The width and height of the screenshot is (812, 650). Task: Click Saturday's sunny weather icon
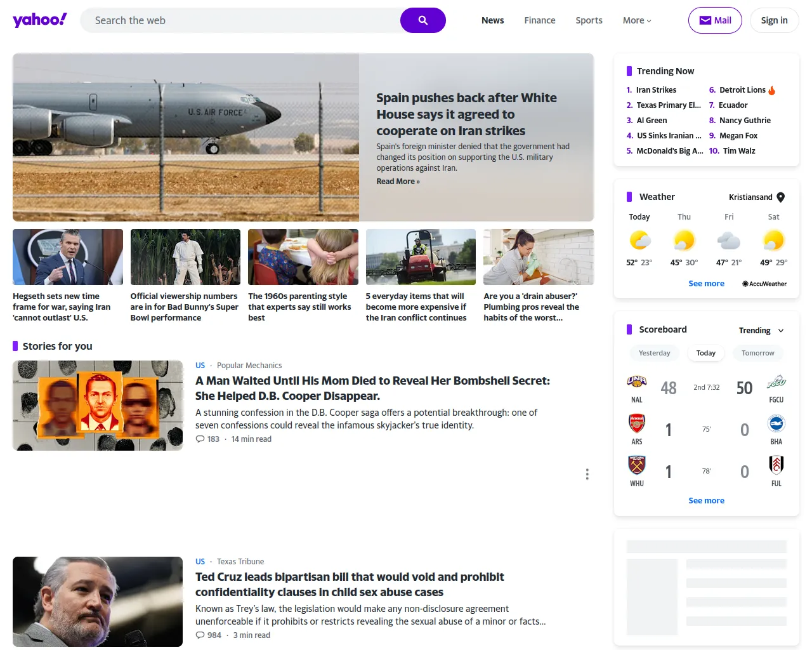point(773,241)
